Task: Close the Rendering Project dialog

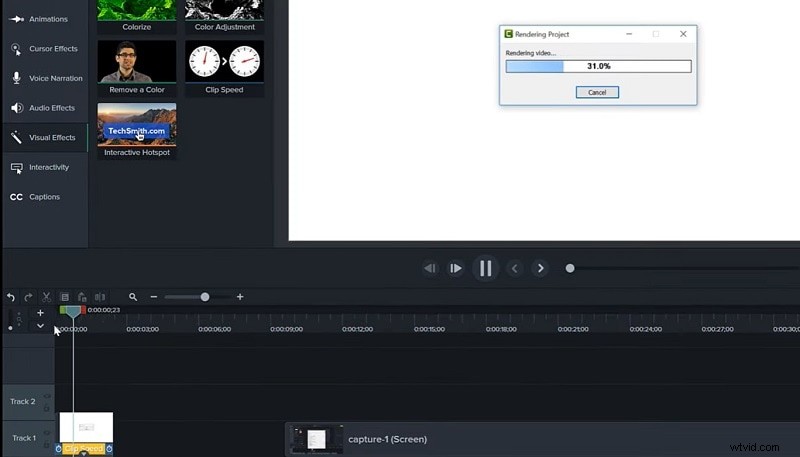Action: (683, 34)
